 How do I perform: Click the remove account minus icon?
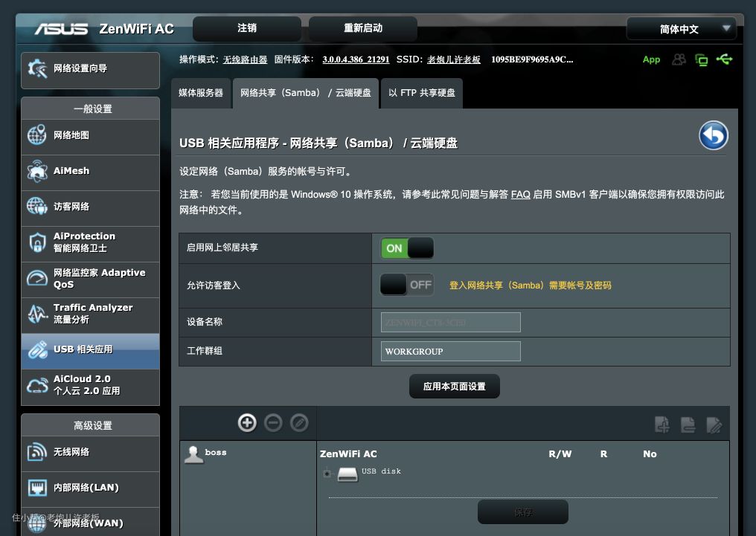click(273, 423)
